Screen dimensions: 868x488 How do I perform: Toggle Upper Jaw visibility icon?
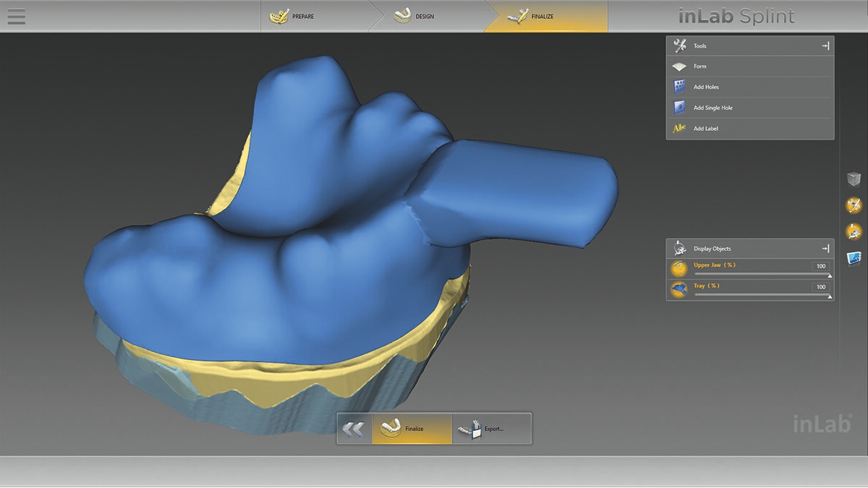point(679,269)
